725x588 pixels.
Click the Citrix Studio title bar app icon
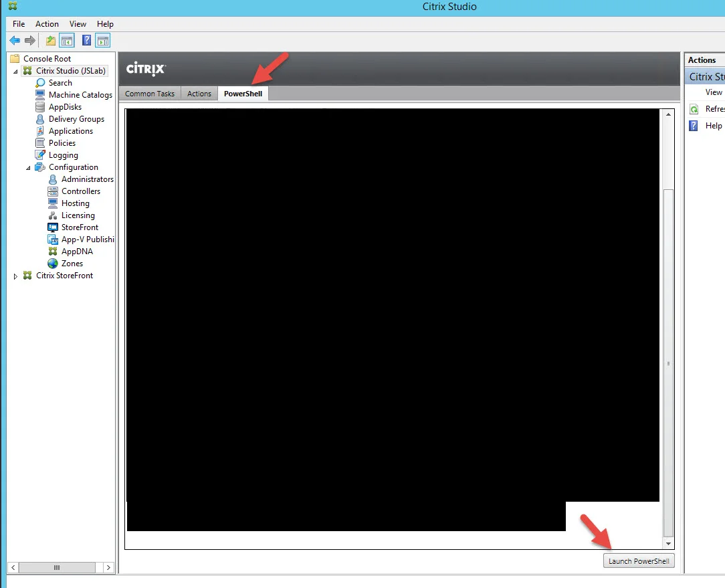pyautogui.click(x=13, y=6)
